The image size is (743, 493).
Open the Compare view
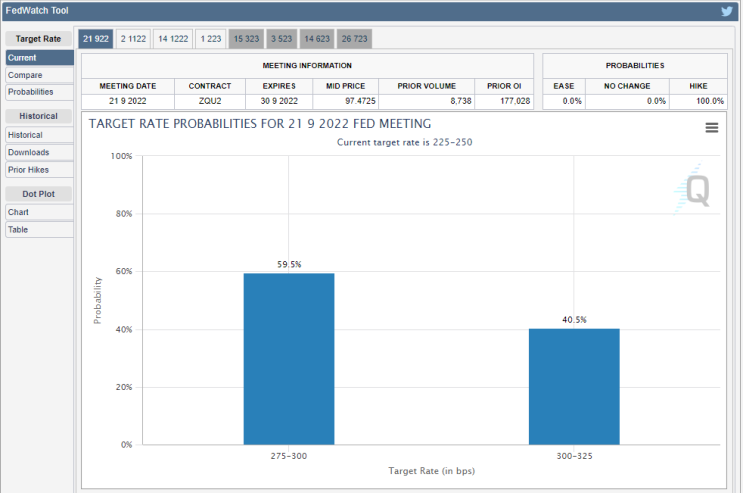(x=40, y=75)
